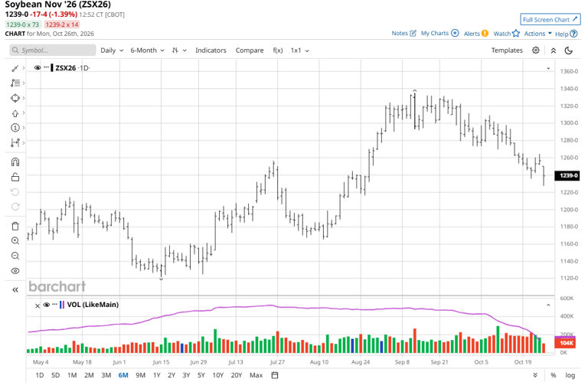Open the Daily frequency dropdown
The image size is (588, 392).
pyautogui.click(x=112, y=51)
